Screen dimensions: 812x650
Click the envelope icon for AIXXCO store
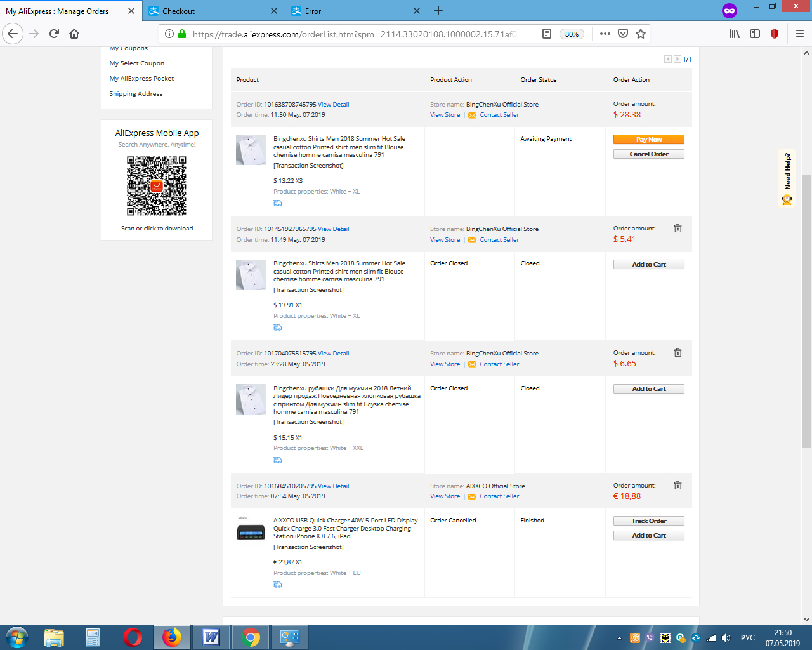coord(472,497)
